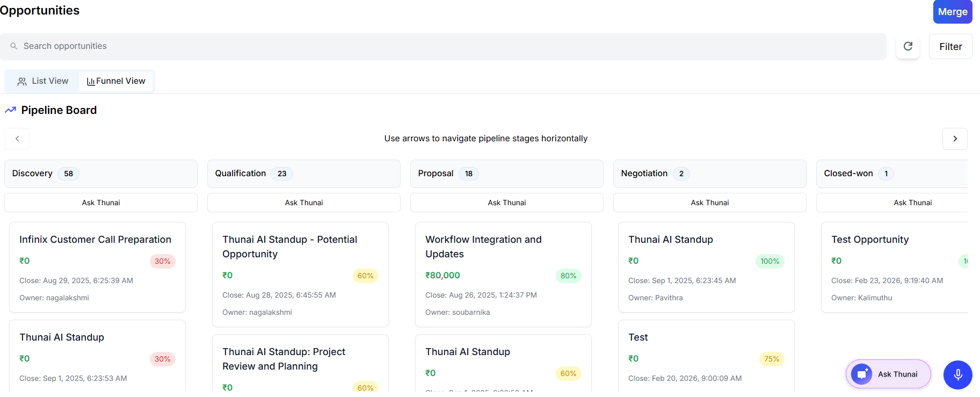Open the Test card in Negotiation

[x=706, y=356]
